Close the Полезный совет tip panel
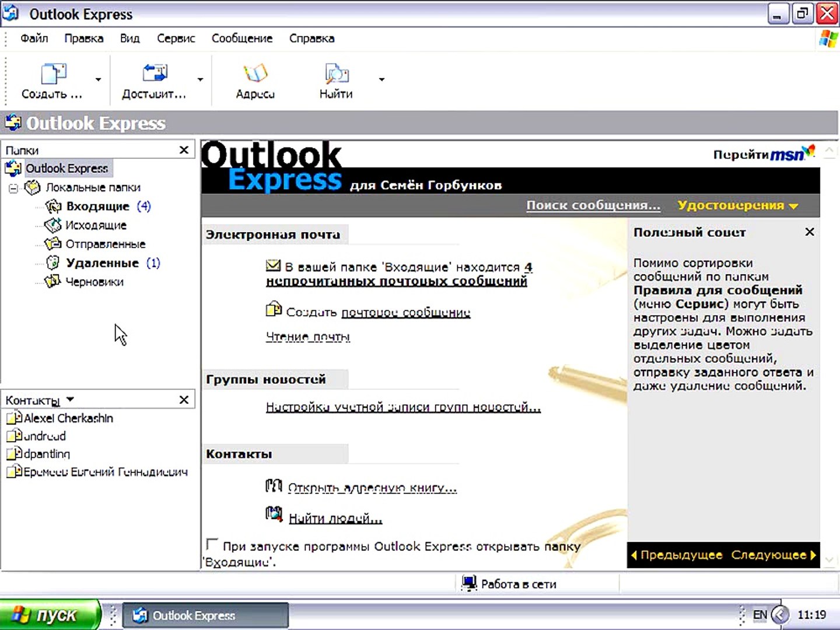This screenshot has width=840, height=630. pyautogui.click(x=810, y=232)
